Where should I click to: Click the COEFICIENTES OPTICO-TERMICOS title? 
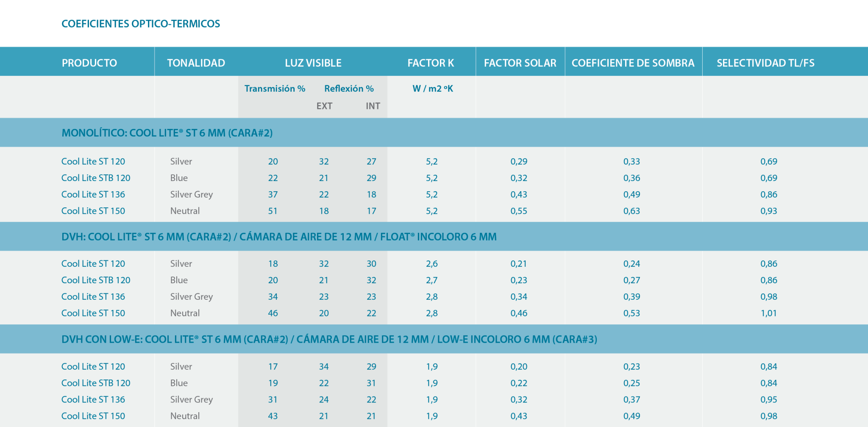pos(141,24)
